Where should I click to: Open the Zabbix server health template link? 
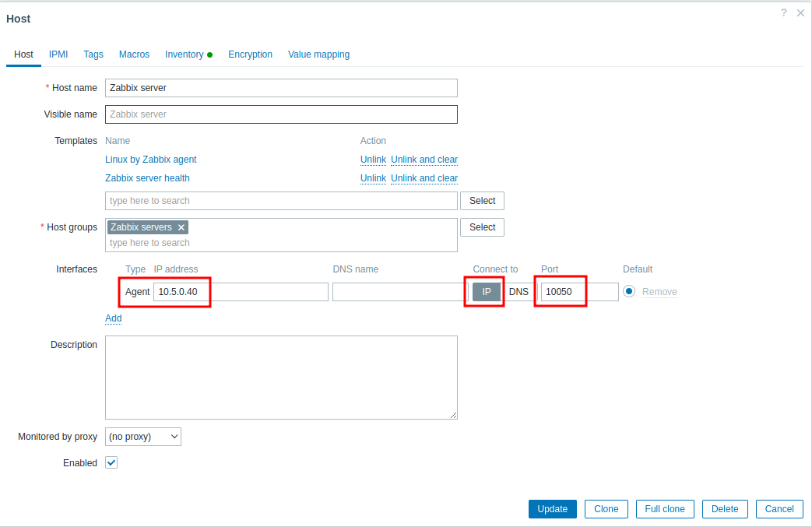coord(147,178)
